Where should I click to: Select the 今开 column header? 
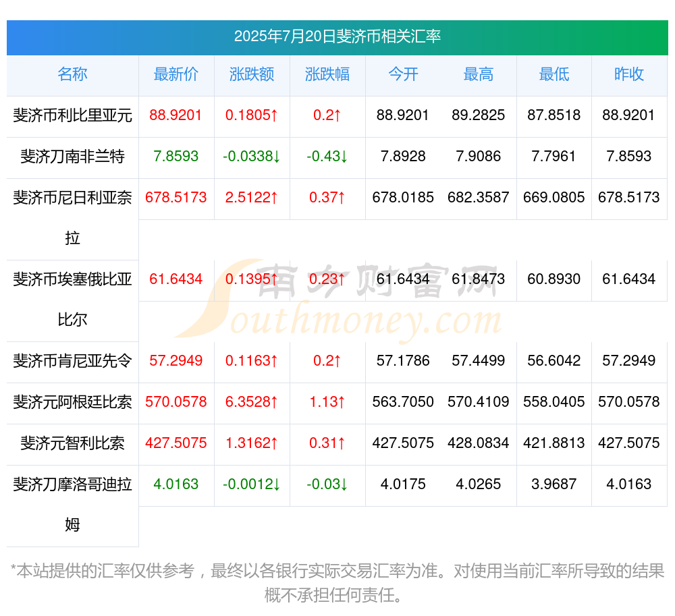tap(403, 74)
